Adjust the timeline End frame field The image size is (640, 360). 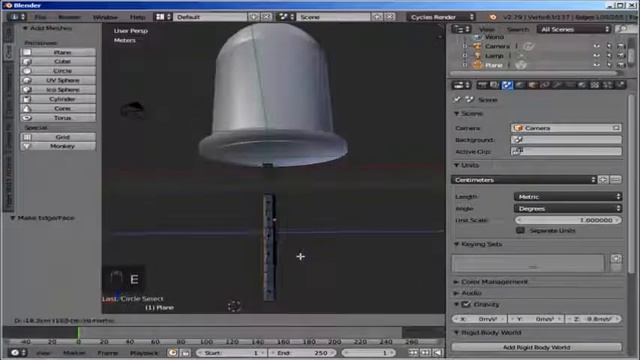coord(302,353)
